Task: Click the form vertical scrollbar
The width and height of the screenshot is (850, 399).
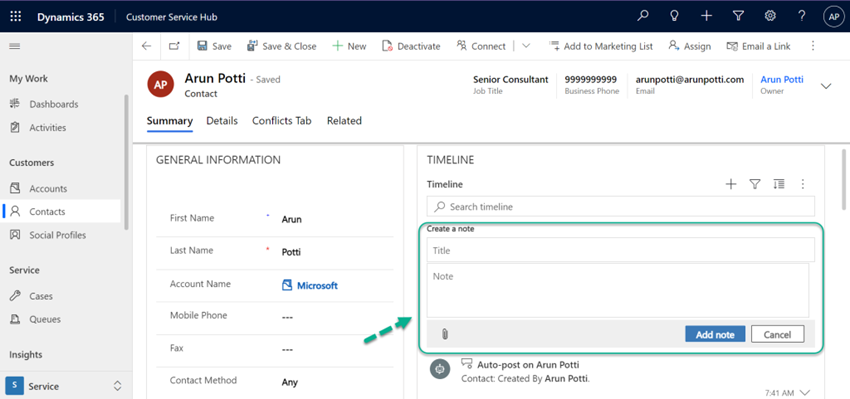Action: click(x=844, y=179)
